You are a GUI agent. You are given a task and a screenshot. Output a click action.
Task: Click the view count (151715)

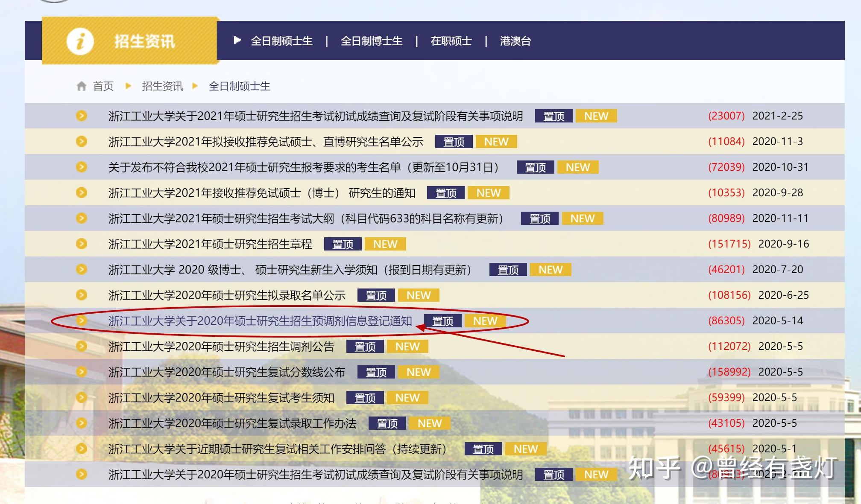(729, 244)
